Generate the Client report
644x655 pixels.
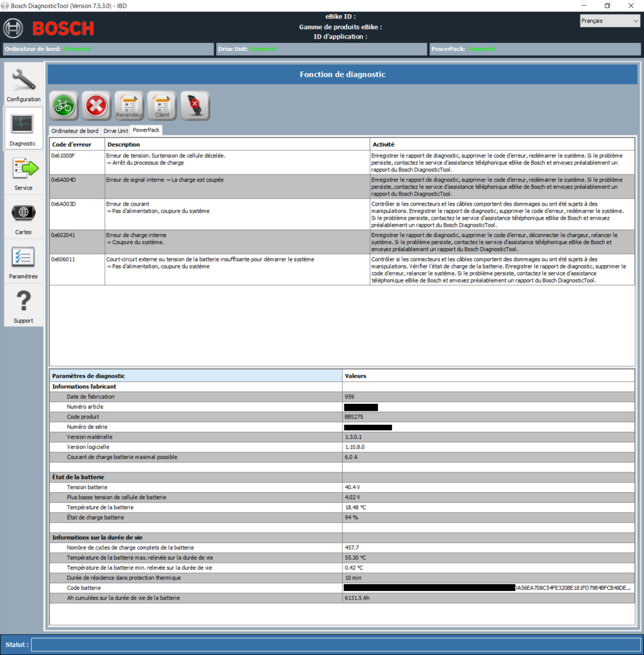point(162,105)
